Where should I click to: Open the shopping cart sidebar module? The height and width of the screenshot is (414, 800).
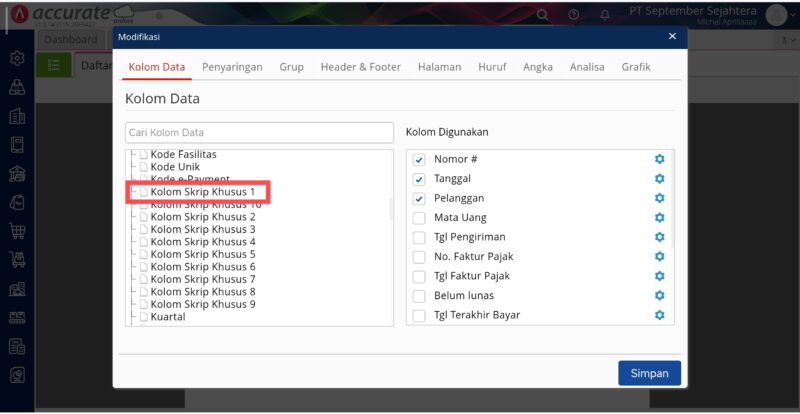tap(17, 231)
